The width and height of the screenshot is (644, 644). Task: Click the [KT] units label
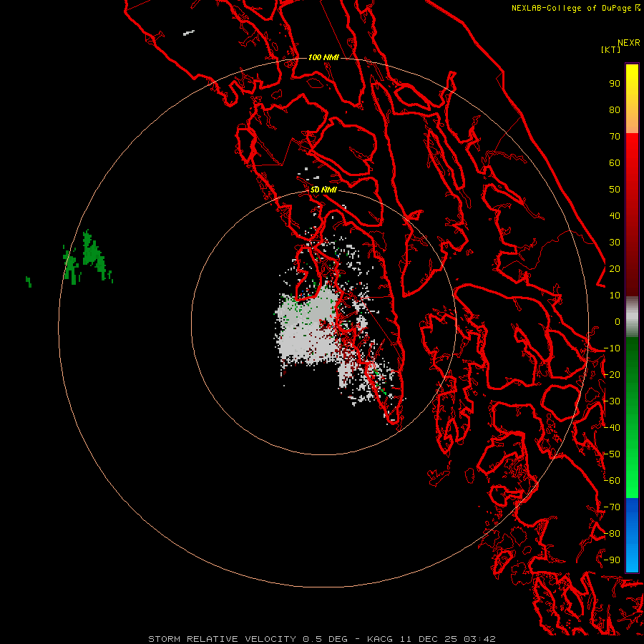pos(610,49)
